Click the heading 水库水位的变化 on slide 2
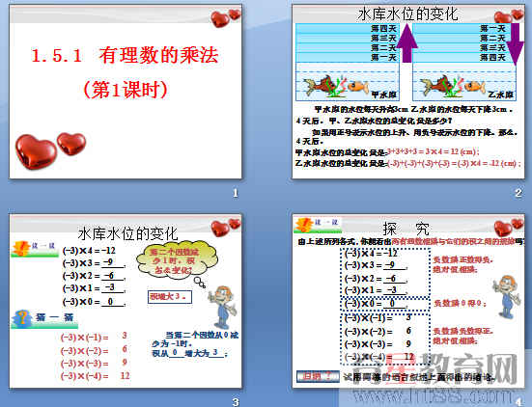This screenshot has height=407, width=532. tap(407, 14)
